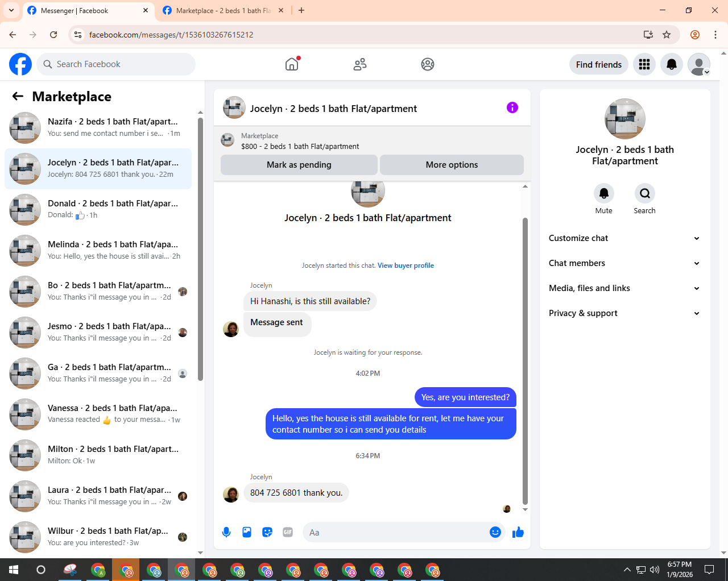Open Wilbur conversation

point(98,537)
